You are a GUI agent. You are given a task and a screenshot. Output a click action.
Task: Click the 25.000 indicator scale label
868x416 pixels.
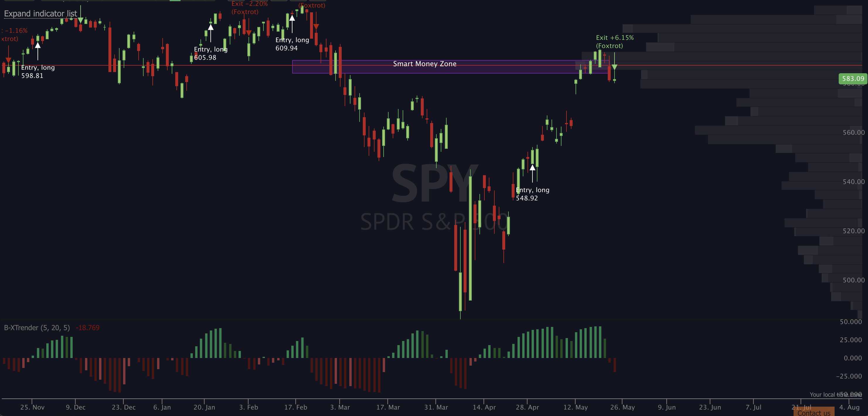tap(851, 340)
